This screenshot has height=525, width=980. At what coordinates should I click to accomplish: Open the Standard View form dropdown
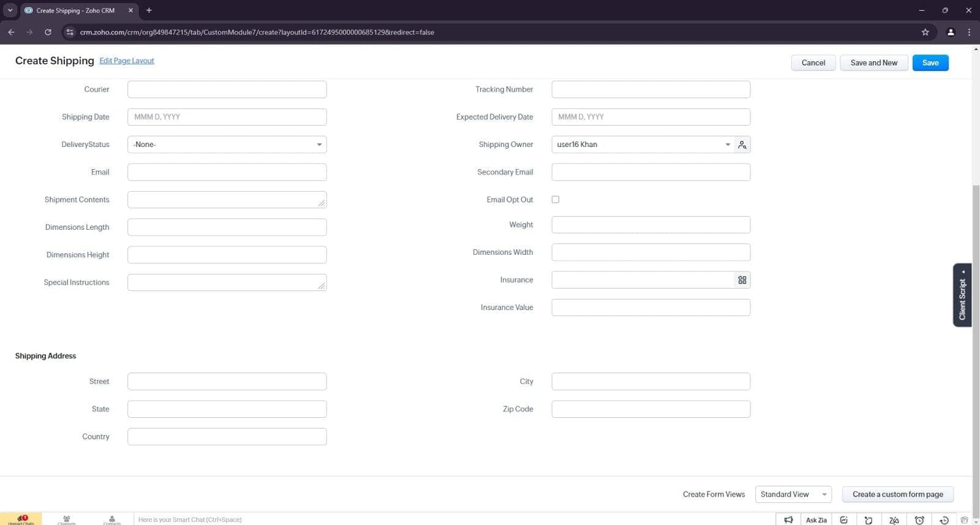pyautogui.click(x=793, y=494)
